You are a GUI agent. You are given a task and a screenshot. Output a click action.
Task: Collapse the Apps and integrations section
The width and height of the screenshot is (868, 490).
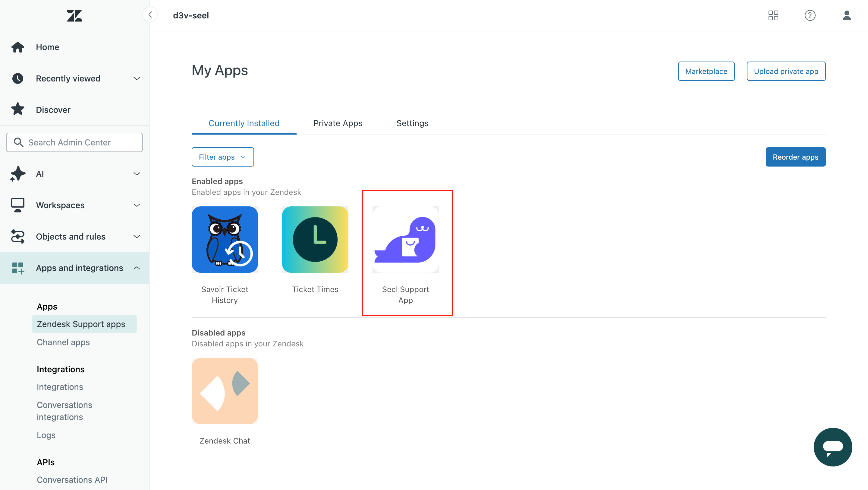point(137,268)
